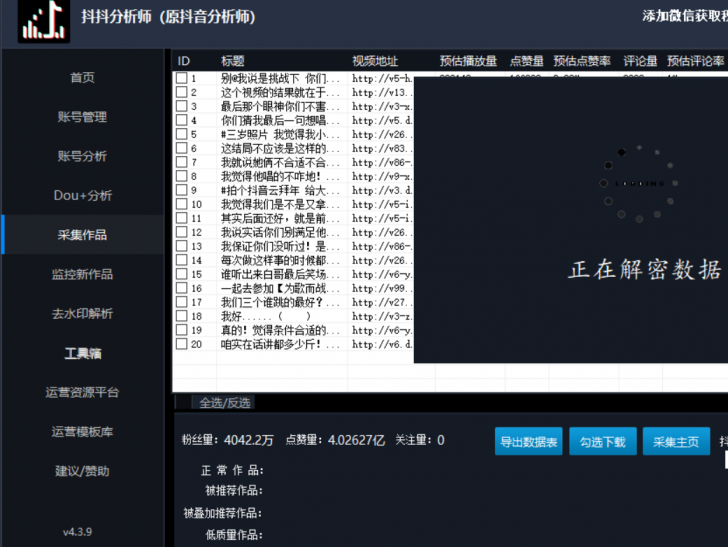Viewport: 728px width, 547px height.
Task: Open 监控新作品 in the sidebar
Action: (82, 274)
